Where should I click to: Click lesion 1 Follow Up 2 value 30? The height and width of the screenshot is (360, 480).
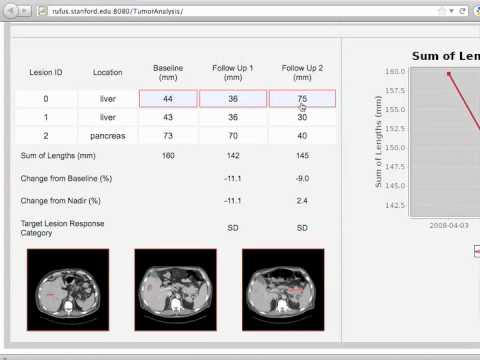[x=302, y=117]
